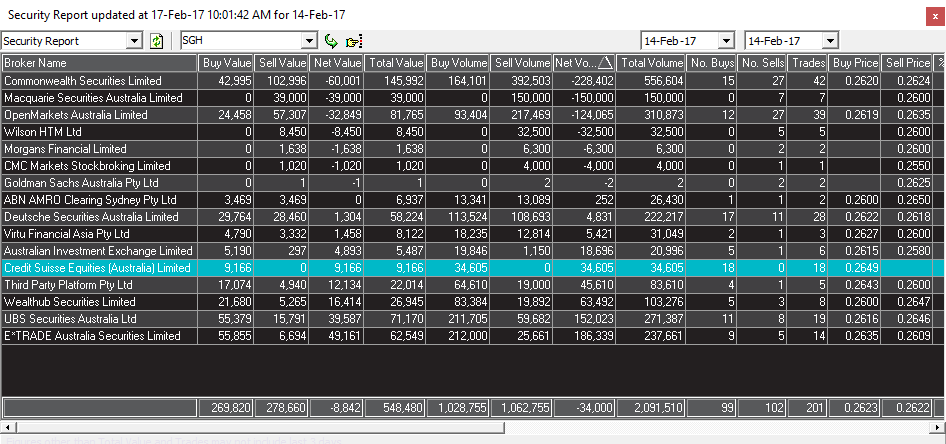Viewport: 946px width, 444px height.
Task: Sort by Buy Volume column header
Action: point(458,63)
